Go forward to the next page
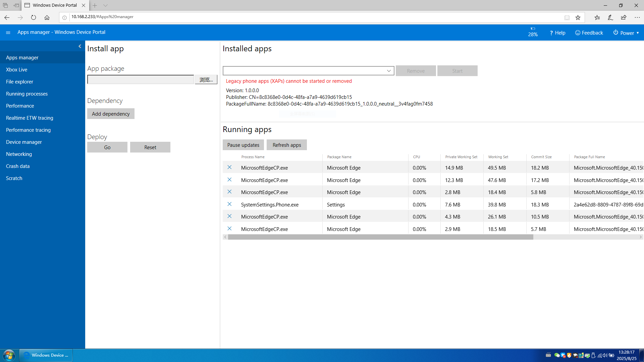Screen dimensions: 644x362 [20, 17]
